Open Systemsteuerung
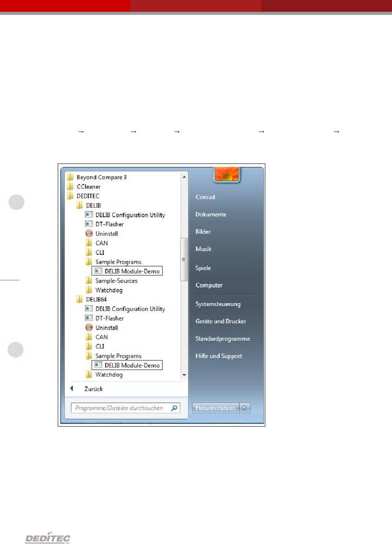The height and width of the screenshot is (555, 392). [218, 304]
